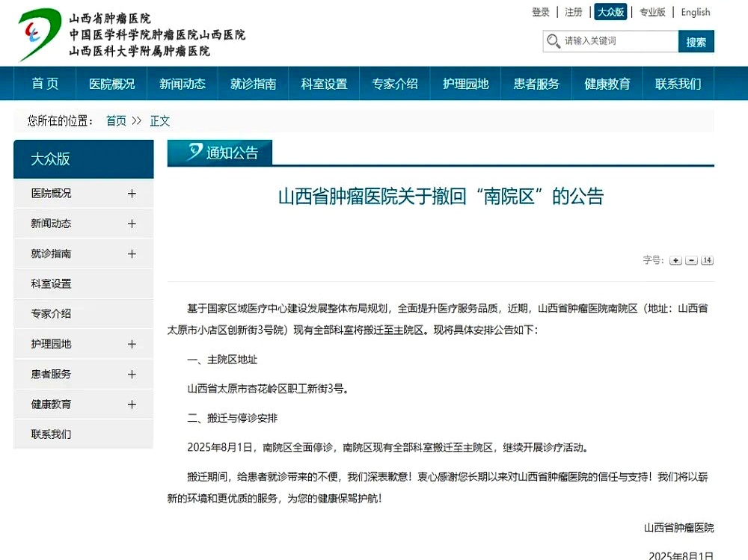Decrease font size with minus button
748x560 pixels.
coord(691,260)
